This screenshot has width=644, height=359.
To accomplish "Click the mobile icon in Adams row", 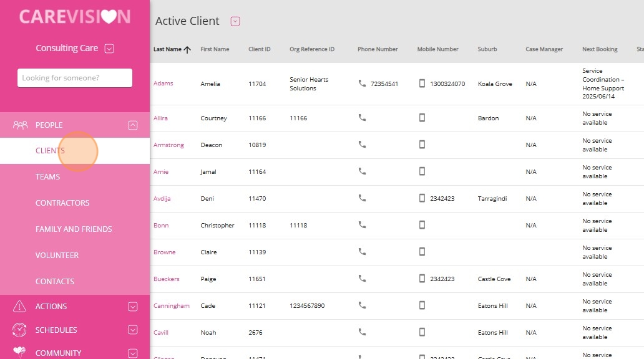I will coord(422,84).
